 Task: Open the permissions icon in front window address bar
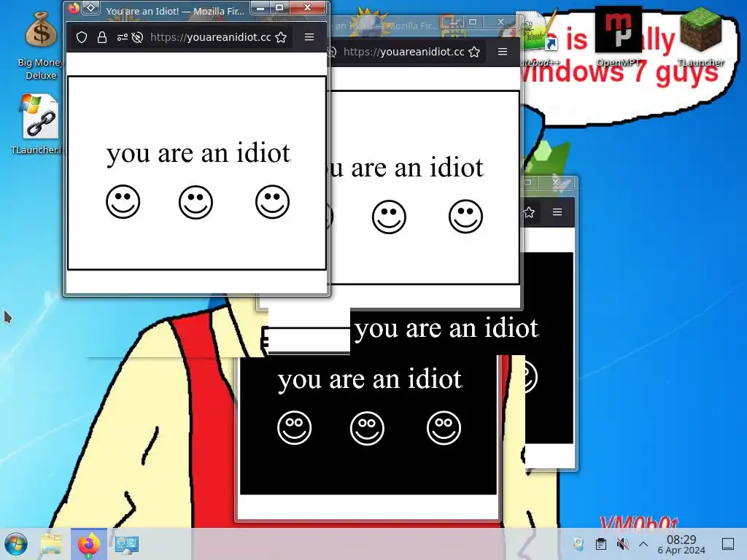pyautogui.click(x=123, y=37)
